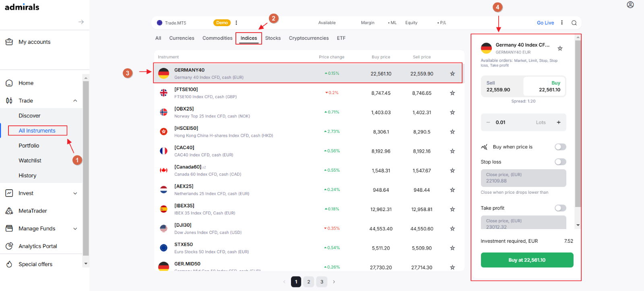Open the search magnifier icon
The width and height of the screenshot is (644, 291).
(574, 23)
